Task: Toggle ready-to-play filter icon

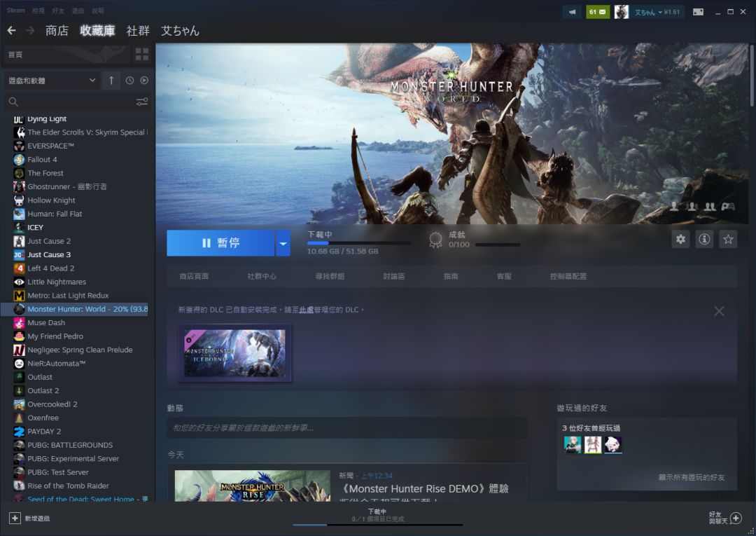Action: (x=144, y=81)
